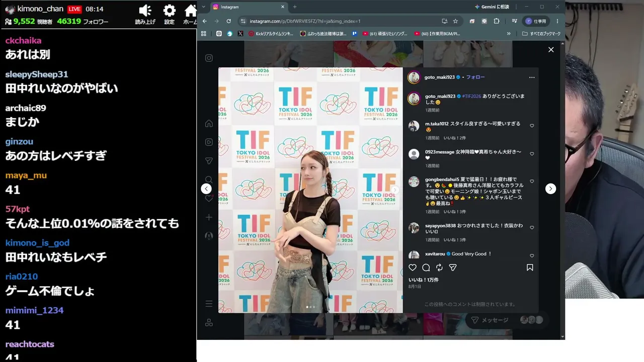Like the comment by 0923message
The image size is (644, 362).
(x=532, y=154)
